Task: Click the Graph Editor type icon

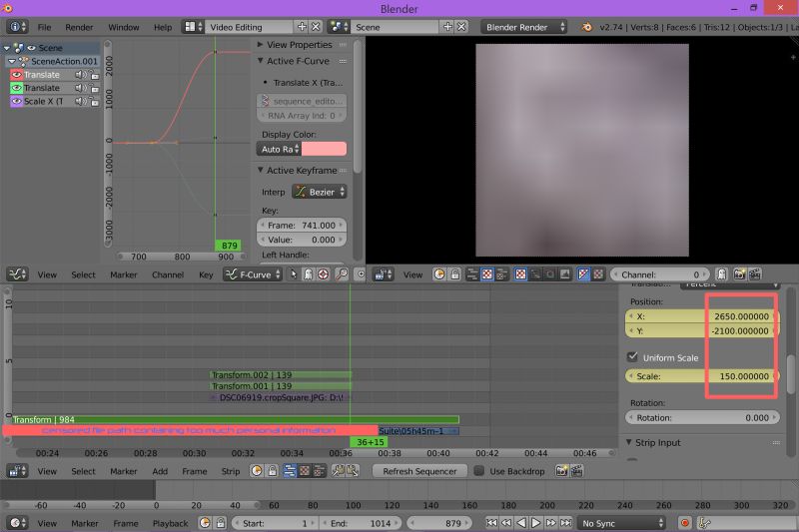Action: pyautogui.click(x=17, y=274)
